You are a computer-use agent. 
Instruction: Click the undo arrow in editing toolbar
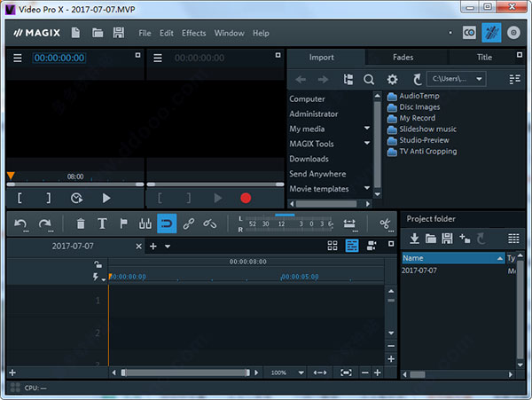tap(20, 224)
